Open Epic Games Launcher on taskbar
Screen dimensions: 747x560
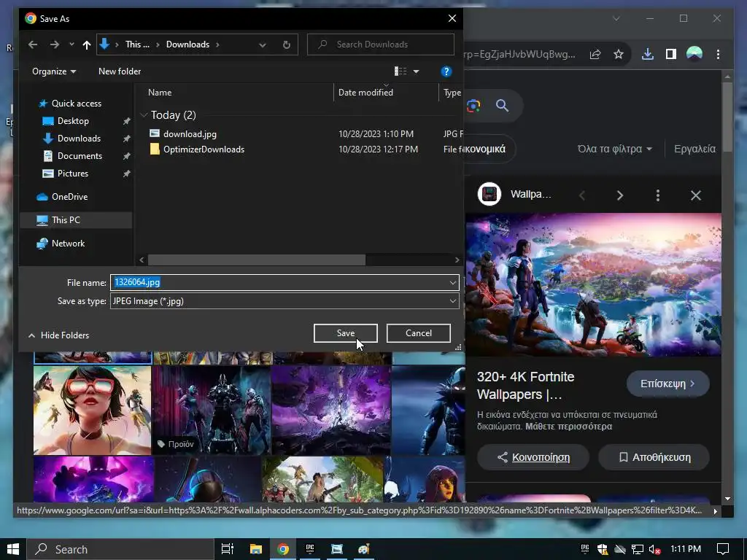309,549
